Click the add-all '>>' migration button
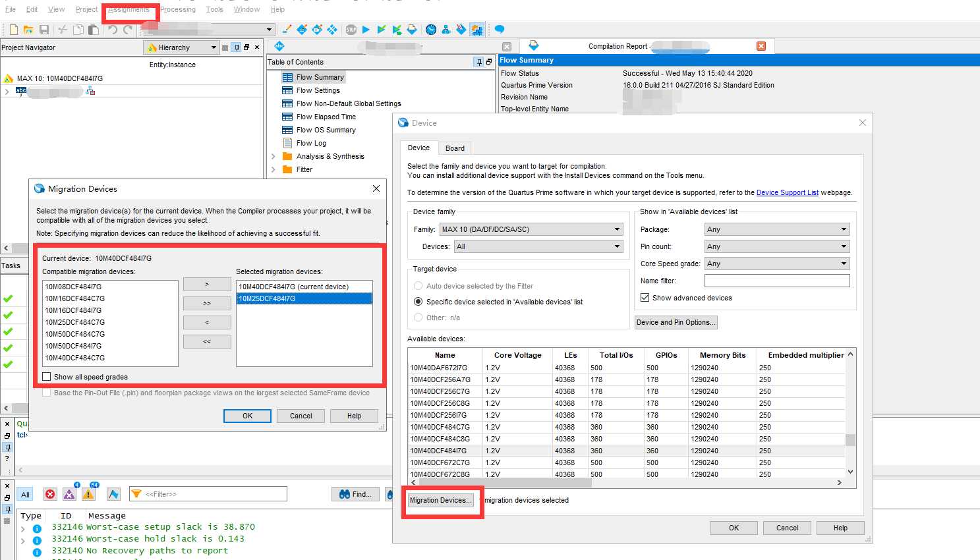Viewport: 980px width, 560px height. pyautogui.click(x=207, y=303)
